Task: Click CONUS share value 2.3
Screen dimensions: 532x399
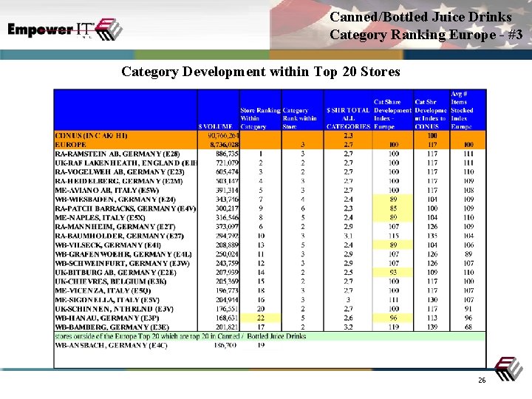Action: click(348, 136)
